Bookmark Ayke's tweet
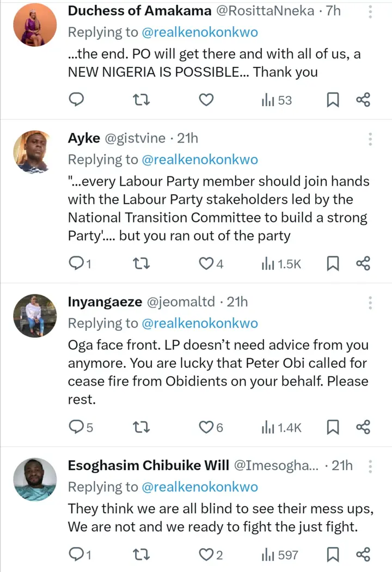Screen dimensions: 392x572 333,264
